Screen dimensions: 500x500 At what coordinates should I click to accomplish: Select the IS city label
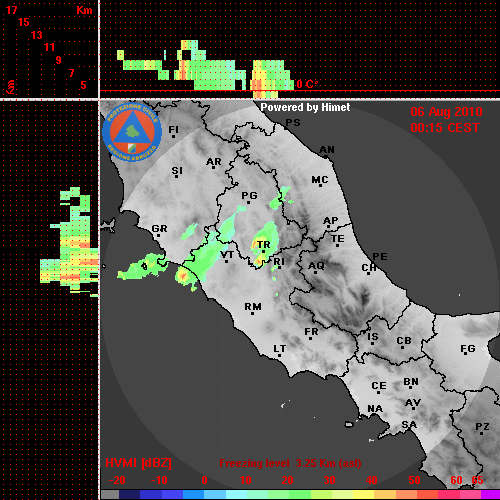pos(373,337)
